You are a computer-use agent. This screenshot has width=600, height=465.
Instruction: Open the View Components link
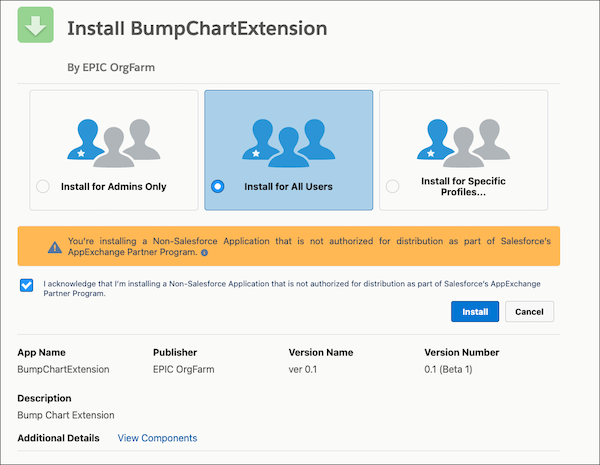(x=157, y=438)
